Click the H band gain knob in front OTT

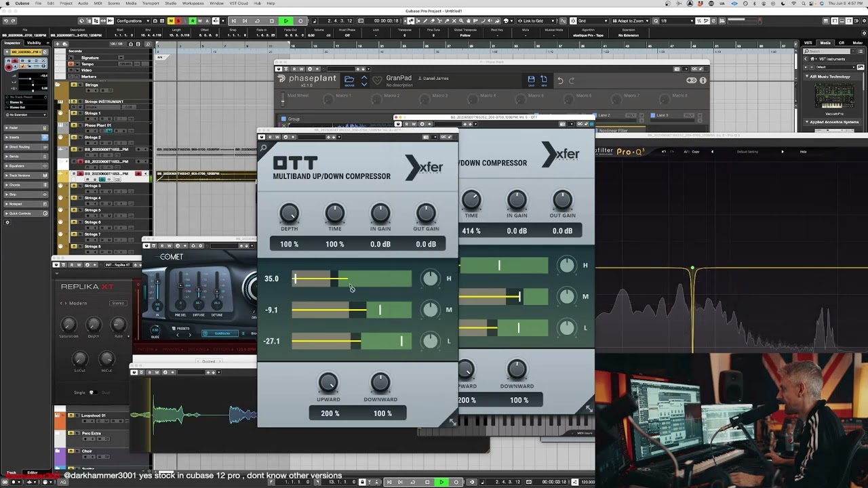click(x=430, y=279)
